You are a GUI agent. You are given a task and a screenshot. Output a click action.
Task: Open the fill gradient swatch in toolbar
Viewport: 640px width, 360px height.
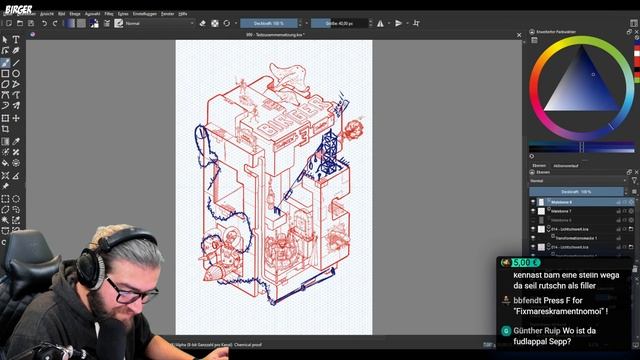(x=71, y=23)
